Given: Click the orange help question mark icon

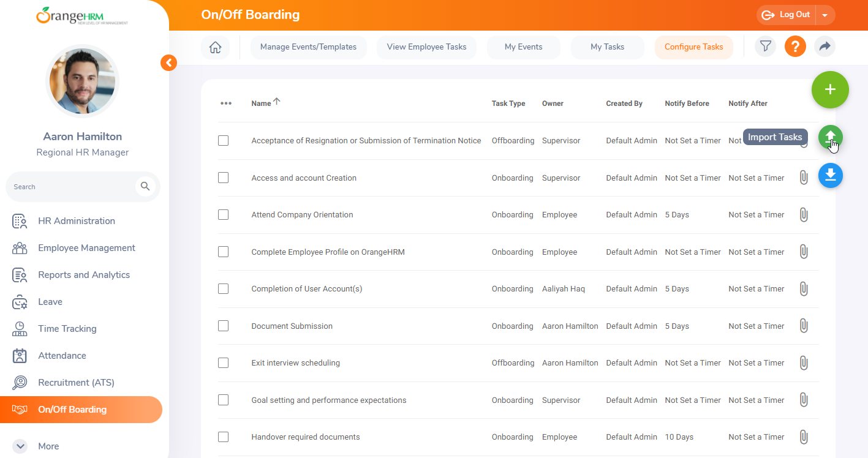Looking at the screenshot, I should click(x=795, y=47).
